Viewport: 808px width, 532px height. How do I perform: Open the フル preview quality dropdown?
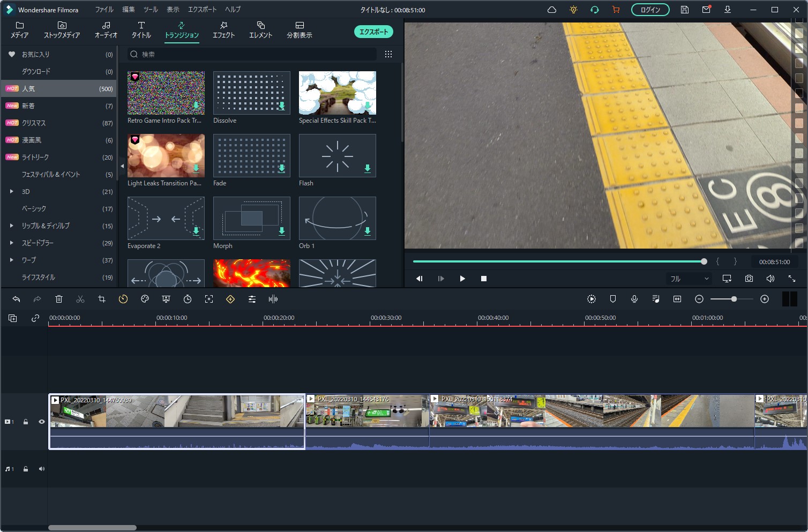point(689,279)
